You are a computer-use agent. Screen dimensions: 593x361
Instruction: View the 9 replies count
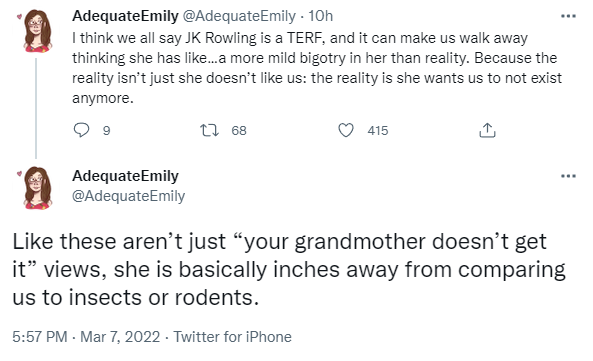tap(107, 130)
